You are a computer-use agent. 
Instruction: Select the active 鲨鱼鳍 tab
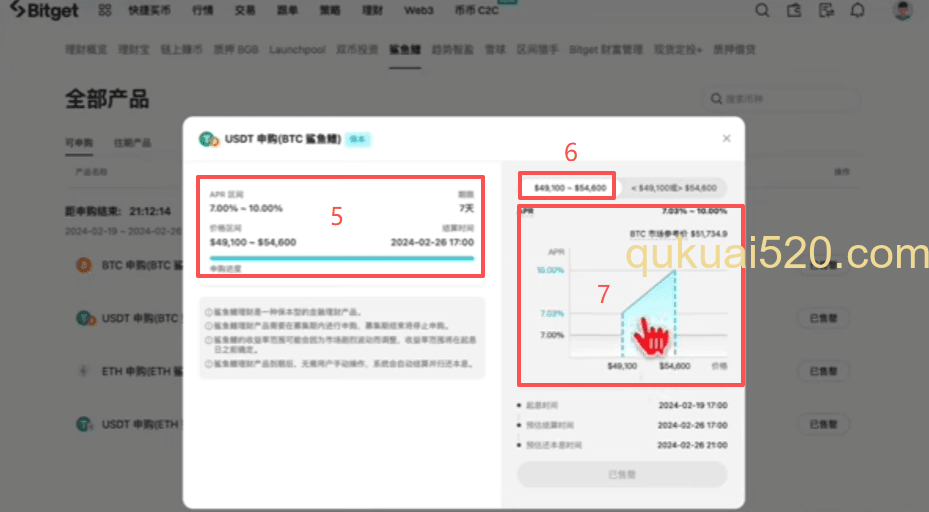(405, 50)
